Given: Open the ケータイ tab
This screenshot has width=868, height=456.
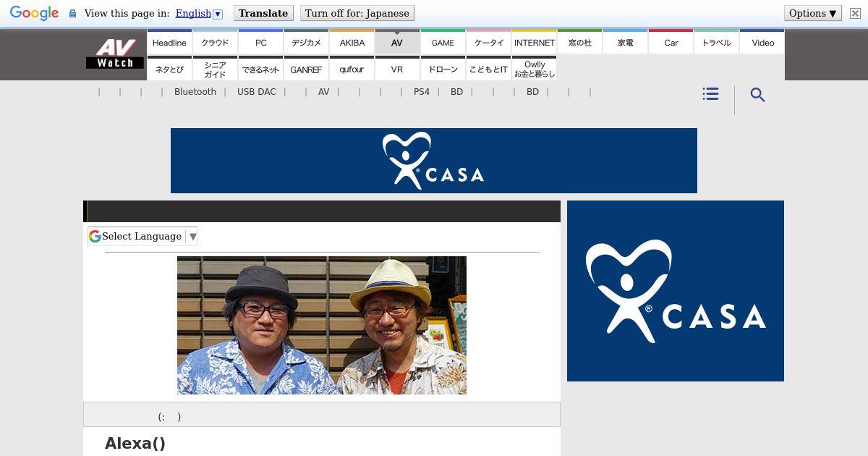Looking at the screenshot, I should coord(488,42).
